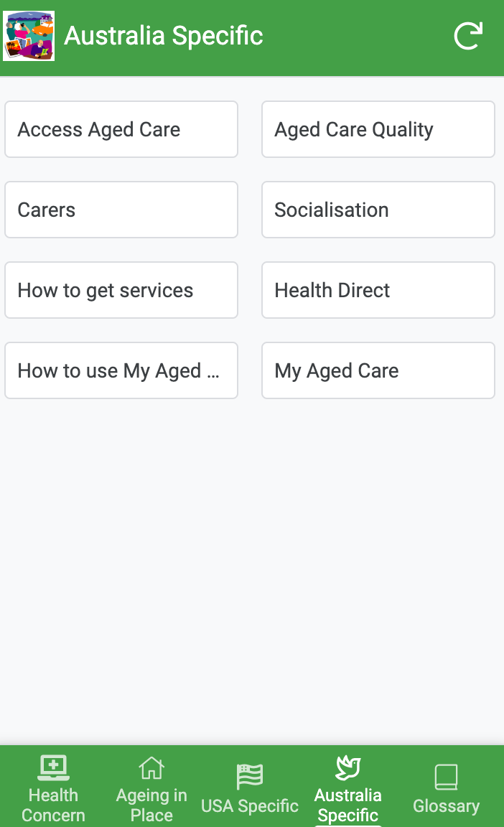This screenshot has width=504, height=827.
Task: Open the Aged Care Quality topic
Action: click(x=378, y=129)
